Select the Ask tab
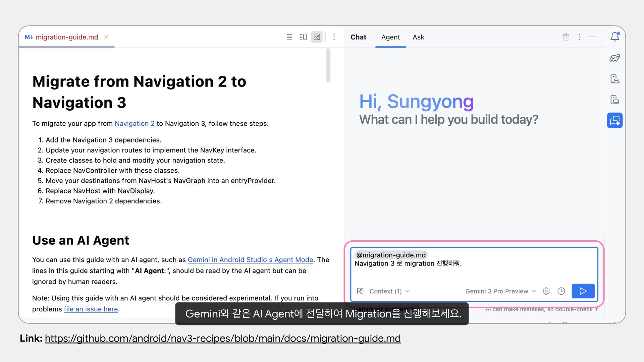This screenshot has width=644, height=362. click(x=418, y=37)
